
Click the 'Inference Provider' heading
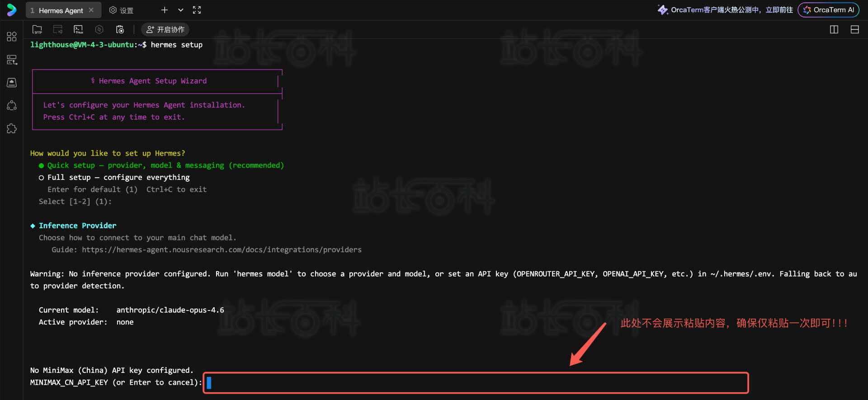pyautogui.click(x=77, y=226)
